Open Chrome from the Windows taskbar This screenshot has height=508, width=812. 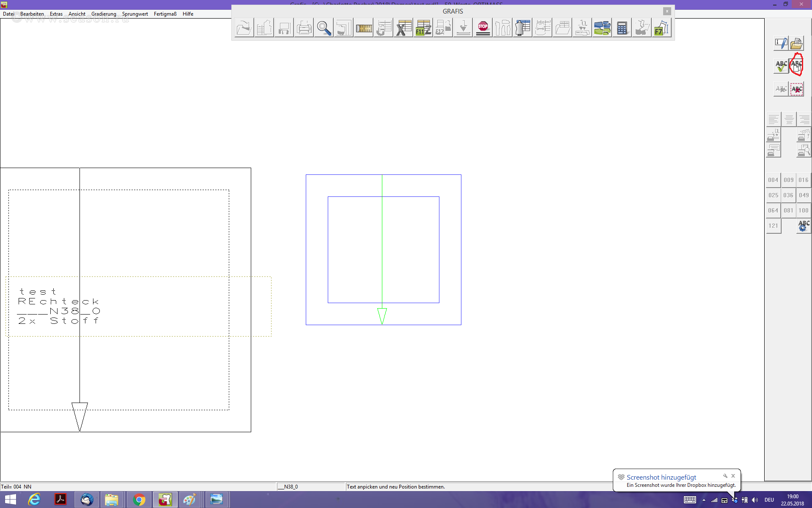tap(139, 500)
